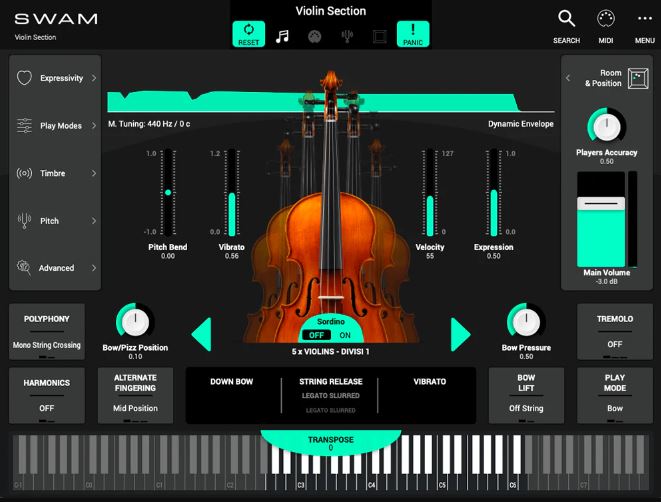Open the MIDI connector page icon
Image resolution: width=661 pixels, height=502 pixels.
point(314,37)
